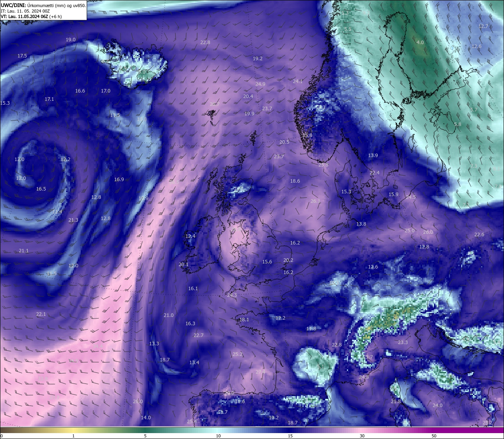
Task: Select the 20.2 value label
Action: pyautogui.click(x=288, y=260)
